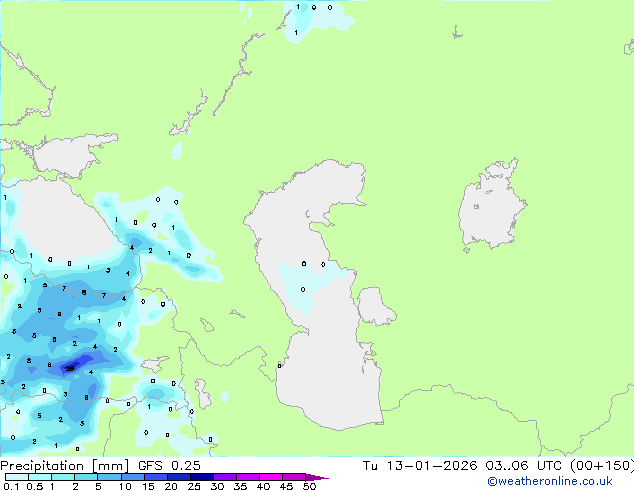Click the over-50 mm legend arrow tip
Viewport: 634px width, 490px height.
[317, 477]
